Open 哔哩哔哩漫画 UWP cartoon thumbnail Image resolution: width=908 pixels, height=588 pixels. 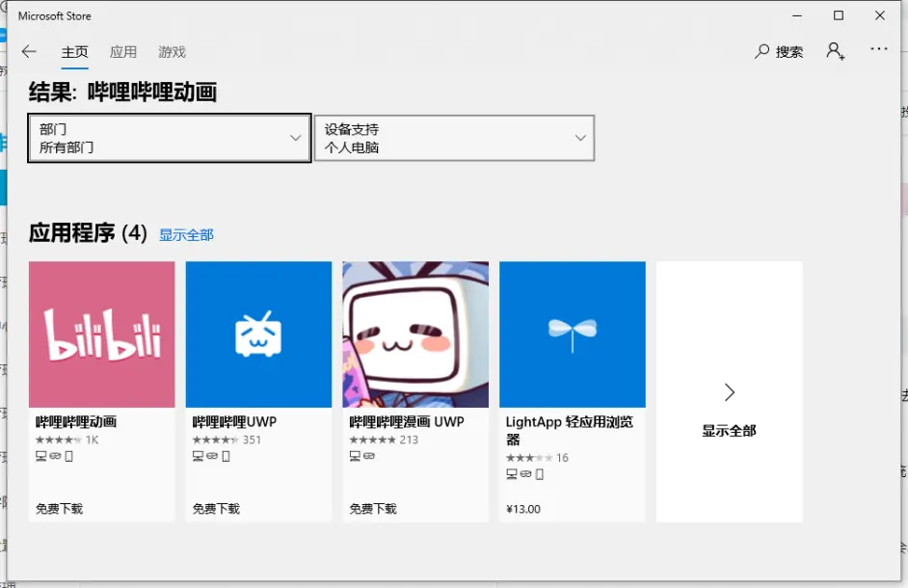point(415,334)
